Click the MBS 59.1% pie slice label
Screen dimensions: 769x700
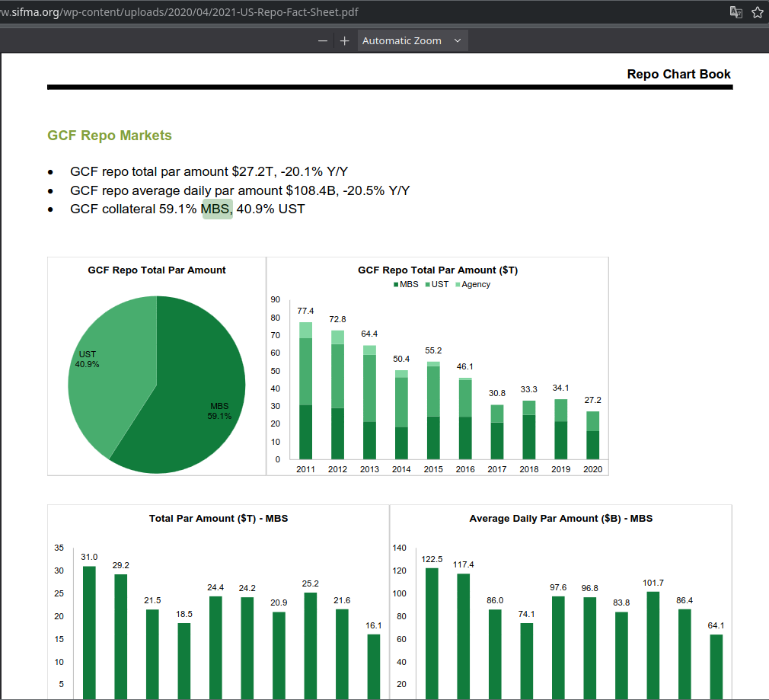pos(219,411)
